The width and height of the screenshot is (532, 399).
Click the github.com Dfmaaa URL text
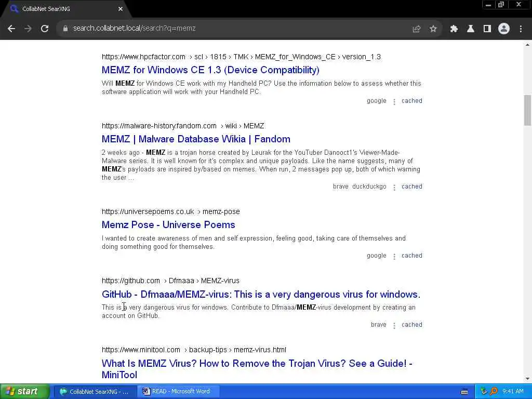click(x=170, y=281)
